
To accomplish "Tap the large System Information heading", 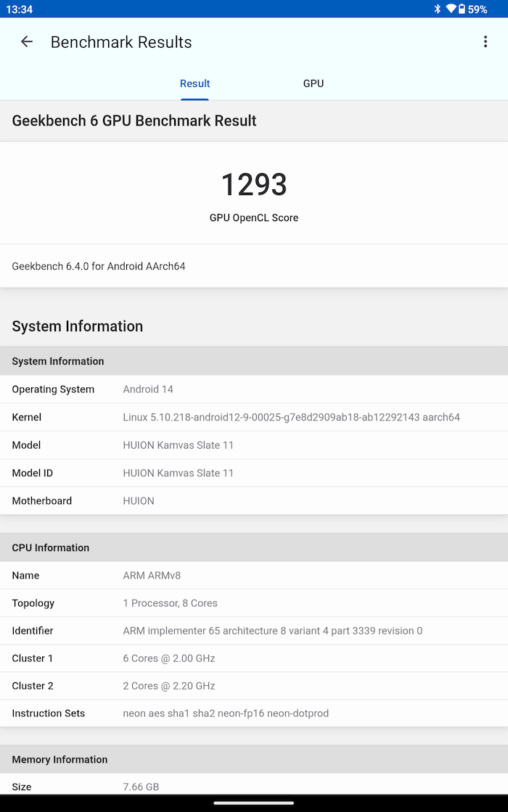I will pos(77,326).
